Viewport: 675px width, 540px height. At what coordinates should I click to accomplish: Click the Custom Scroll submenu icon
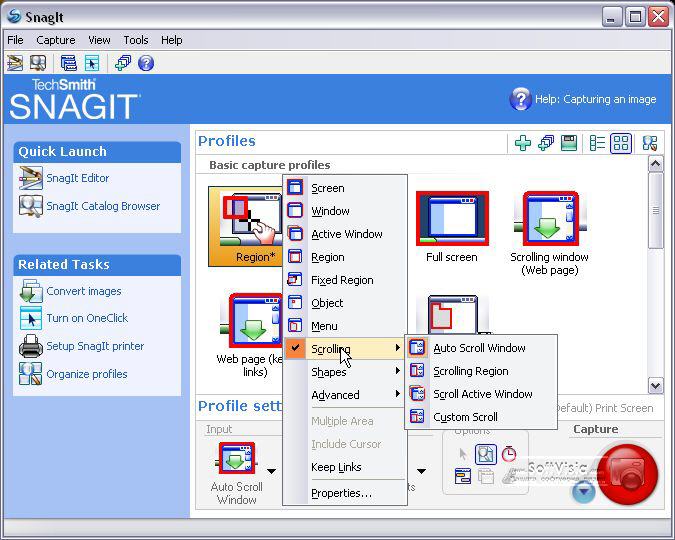pyautogui.click(x=417, y=416)
